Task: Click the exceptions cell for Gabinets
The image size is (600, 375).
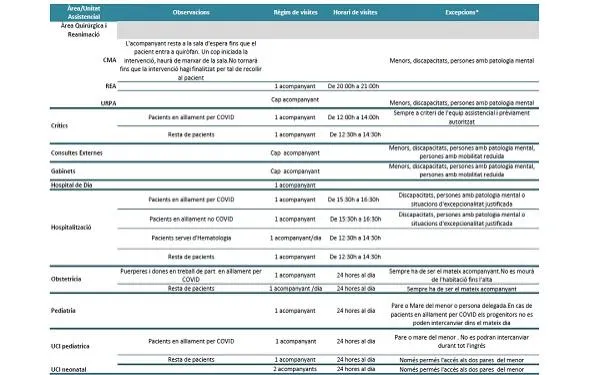Action: [462, 170]
